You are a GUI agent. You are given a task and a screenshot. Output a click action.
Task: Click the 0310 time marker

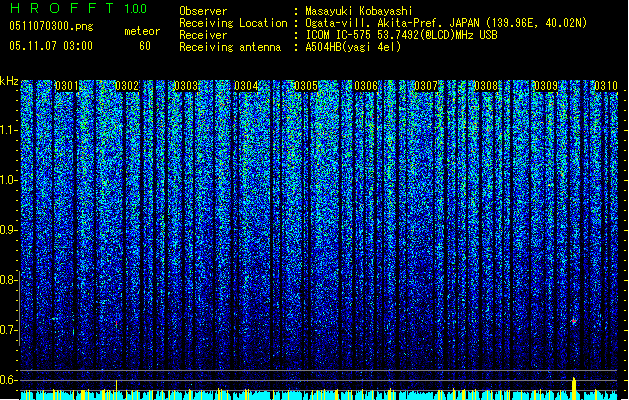[x=606, y=86]
